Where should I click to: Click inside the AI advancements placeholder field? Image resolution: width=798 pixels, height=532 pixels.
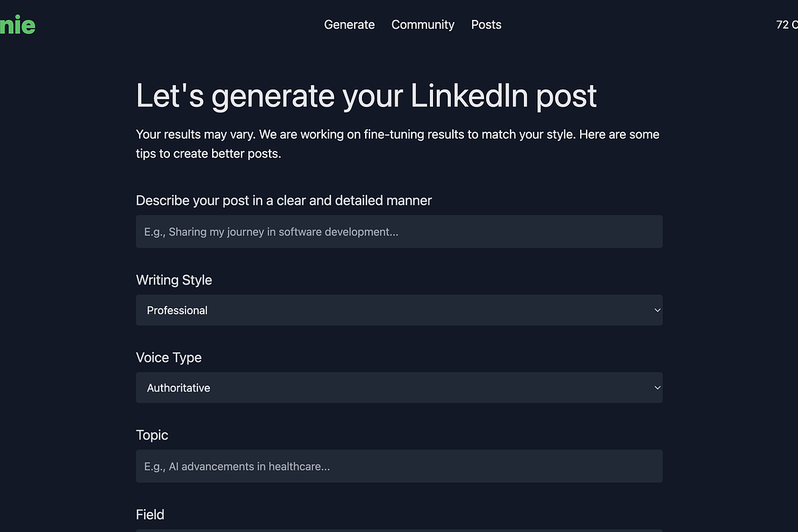pos(399,466)
